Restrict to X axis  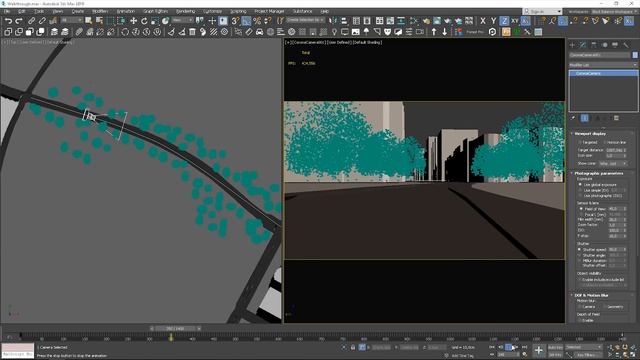point(483,21)
